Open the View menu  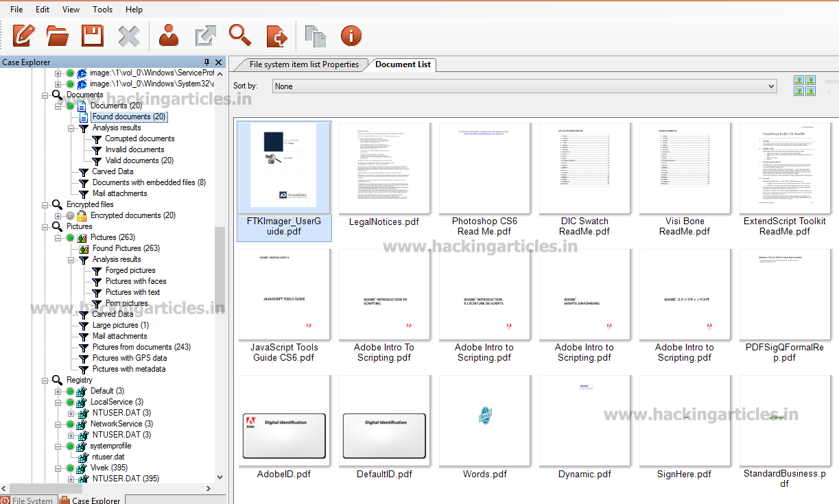click(71, 10)
